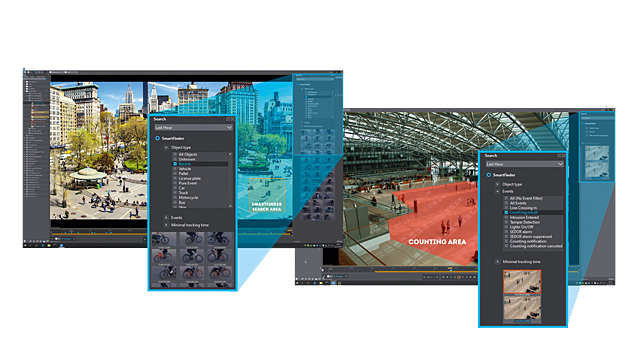This screenshot has width=640, height=360.
Task: Click Object type list scroll-up arrow
Action: tap(230, 154)
